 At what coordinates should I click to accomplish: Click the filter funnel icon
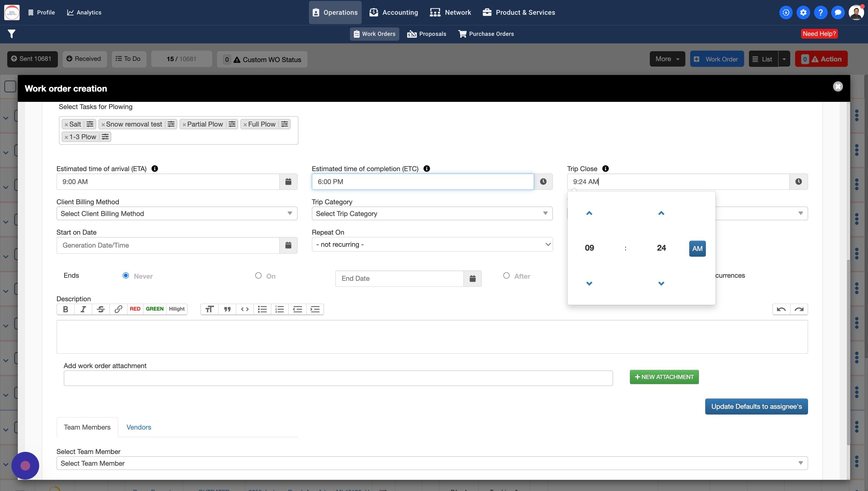pos(11,34)
